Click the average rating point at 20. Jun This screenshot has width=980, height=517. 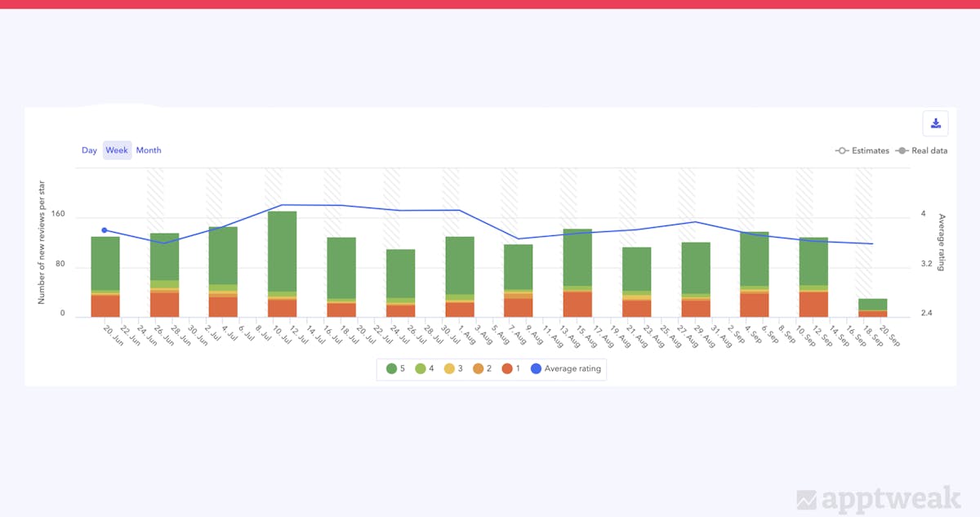click(105, 230)
